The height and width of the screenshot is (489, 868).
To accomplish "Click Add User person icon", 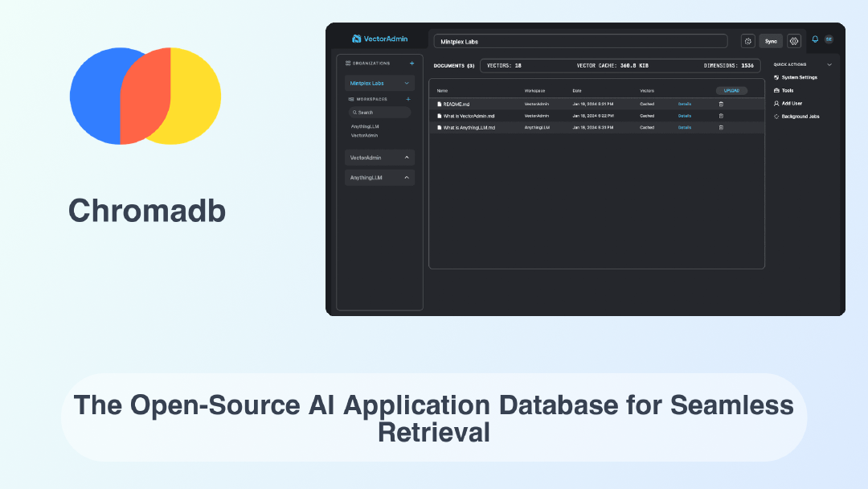I will tap(776, 104).
